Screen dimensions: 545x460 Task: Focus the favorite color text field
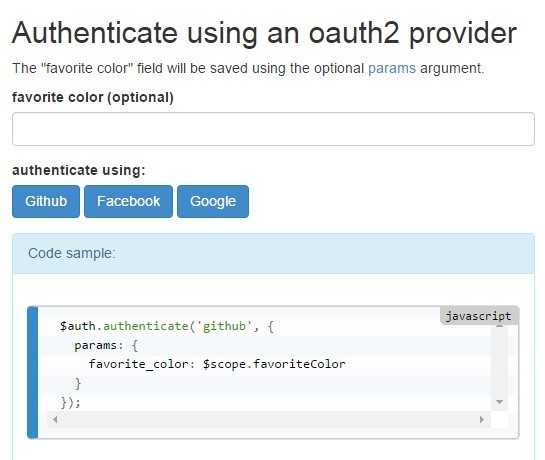273,129
